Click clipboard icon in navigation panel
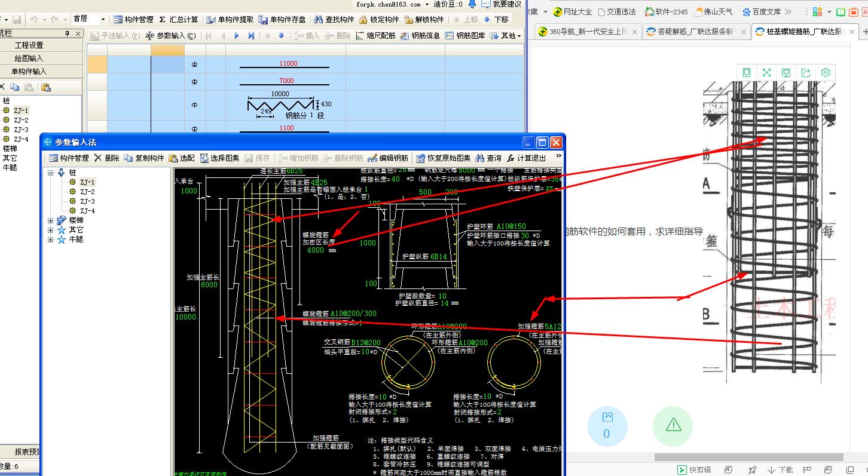 (45, 87)
